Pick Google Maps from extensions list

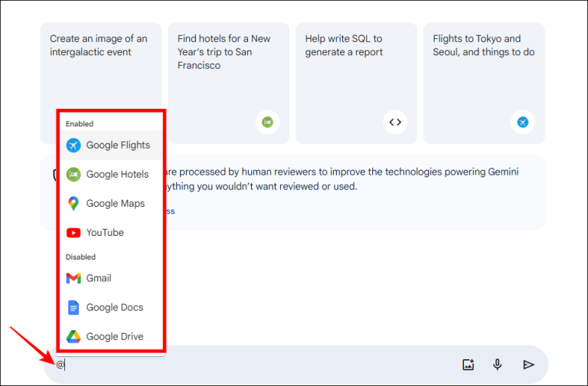coord(111,203)
